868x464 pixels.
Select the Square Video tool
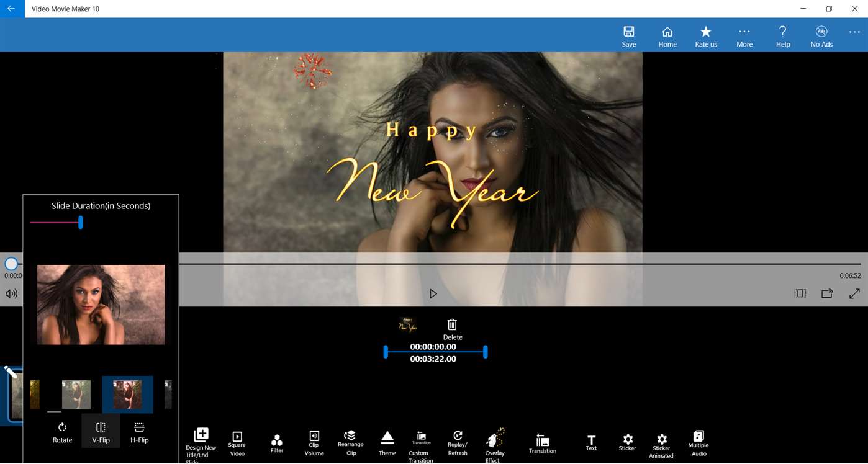237,444
